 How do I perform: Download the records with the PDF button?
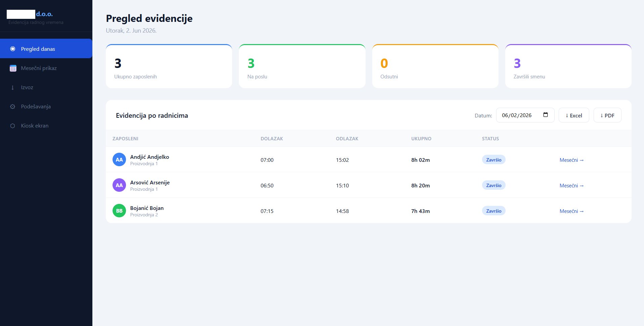pos(607,115)
